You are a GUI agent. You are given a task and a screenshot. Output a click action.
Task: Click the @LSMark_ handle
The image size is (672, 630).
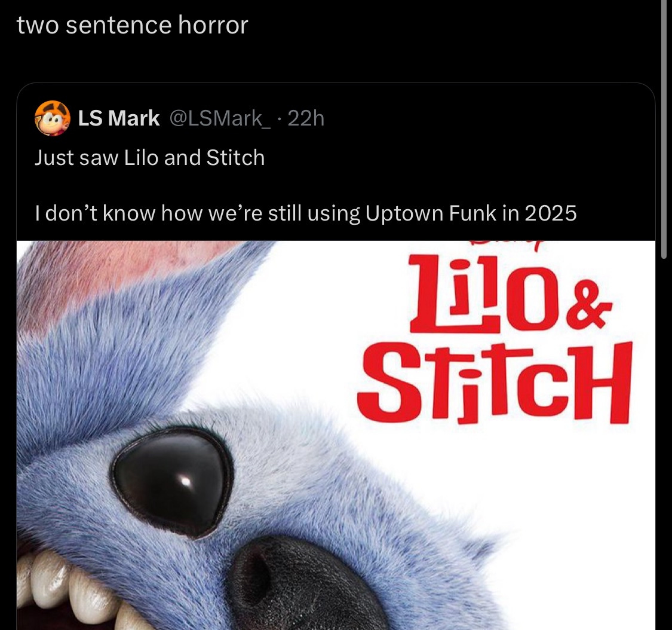[x=220, y=118]
